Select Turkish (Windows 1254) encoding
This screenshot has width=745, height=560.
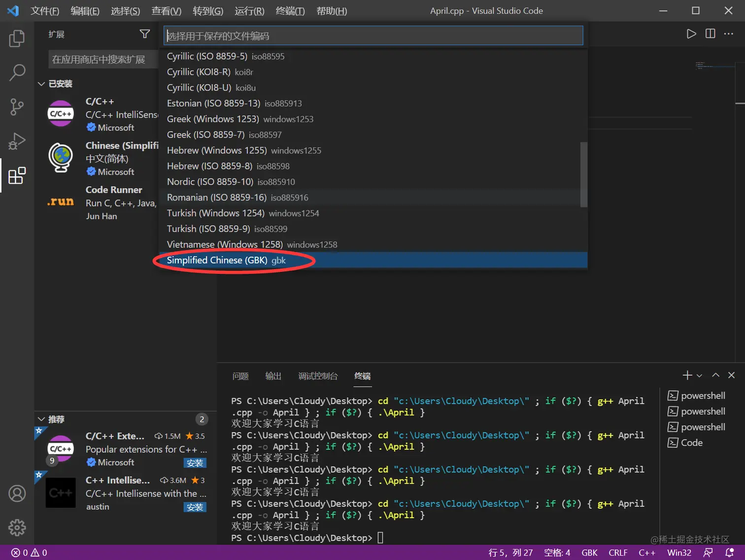click(x=373, y=213)
